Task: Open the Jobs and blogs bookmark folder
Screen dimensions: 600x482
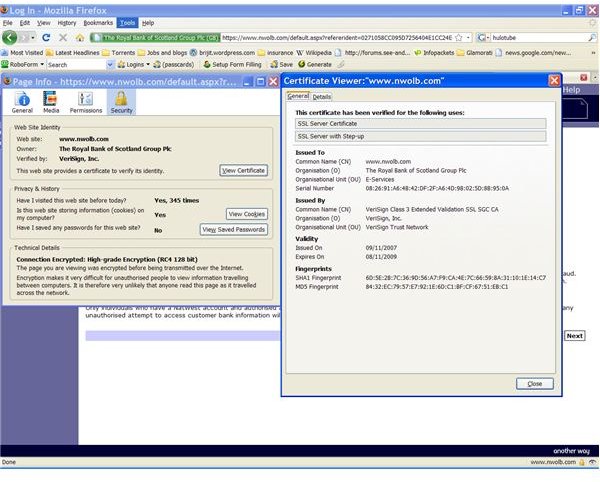Action: click(162, 52)
